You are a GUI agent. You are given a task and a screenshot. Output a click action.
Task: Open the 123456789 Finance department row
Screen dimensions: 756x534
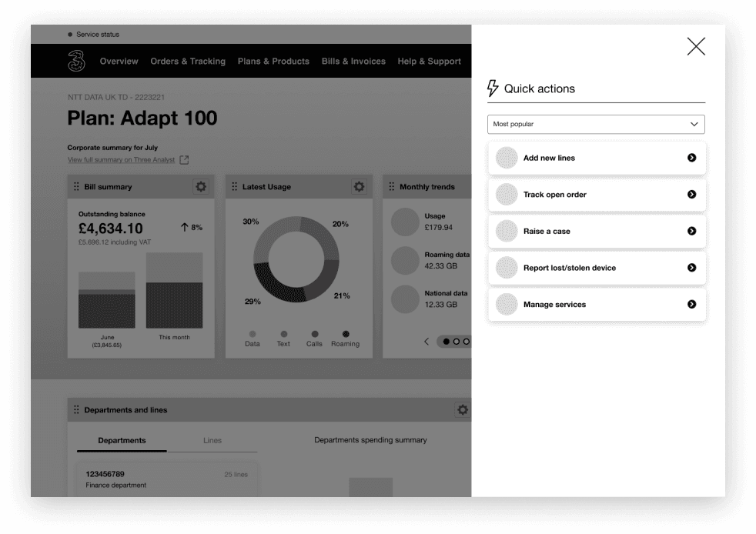coord(167,479)
